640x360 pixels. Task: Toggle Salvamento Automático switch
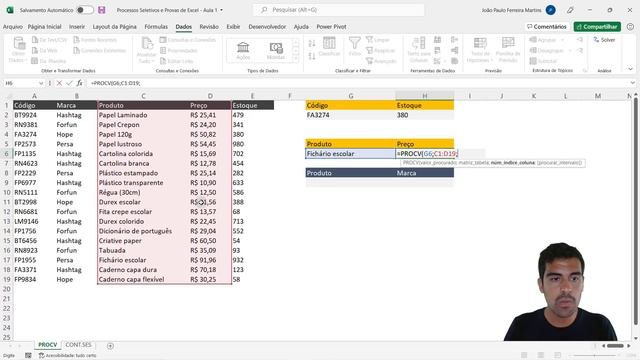point(85,10)
